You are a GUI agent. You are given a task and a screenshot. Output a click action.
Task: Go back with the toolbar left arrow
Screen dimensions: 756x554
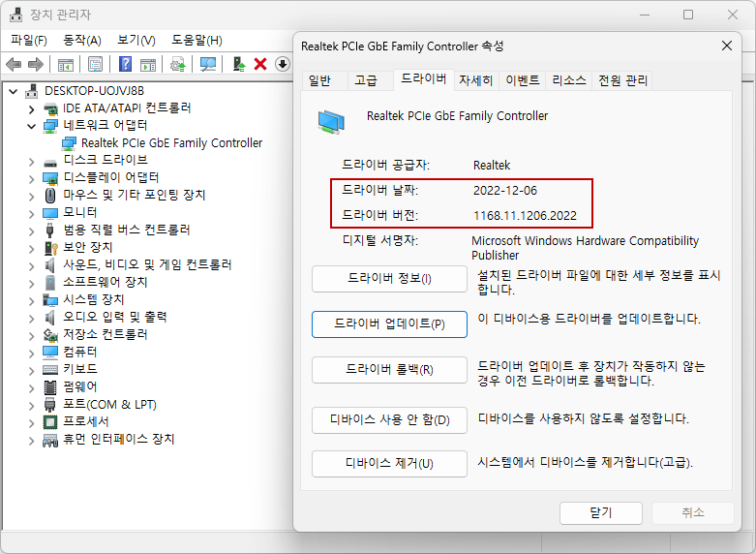pyautogui.click(x=14, y=64)
